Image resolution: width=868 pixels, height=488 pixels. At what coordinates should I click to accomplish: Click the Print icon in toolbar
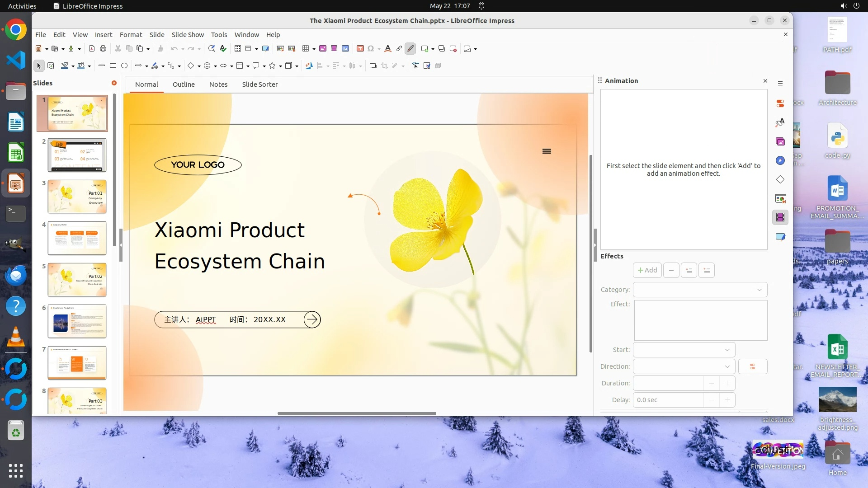(103, 49)
